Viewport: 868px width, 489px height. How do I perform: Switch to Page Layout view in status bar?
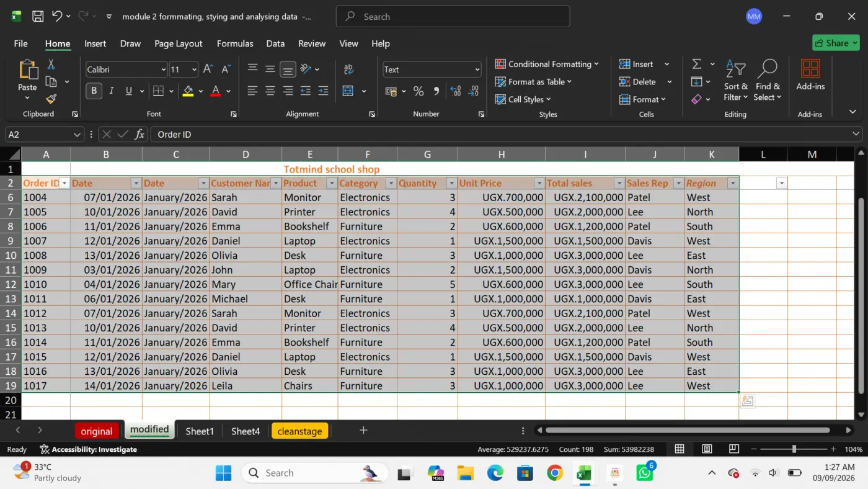(x=707, y=449)
